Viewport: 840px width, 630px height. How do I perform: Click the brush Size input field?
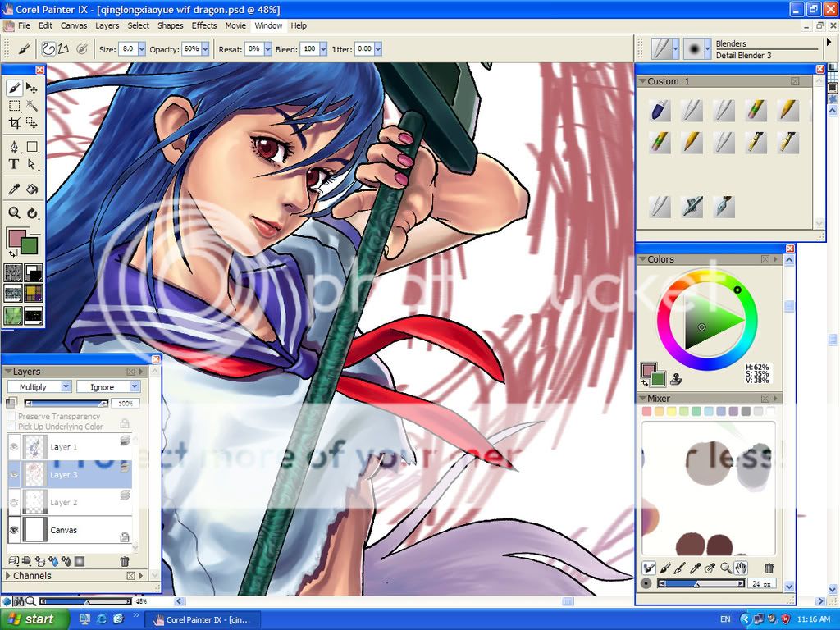(127, 49)
